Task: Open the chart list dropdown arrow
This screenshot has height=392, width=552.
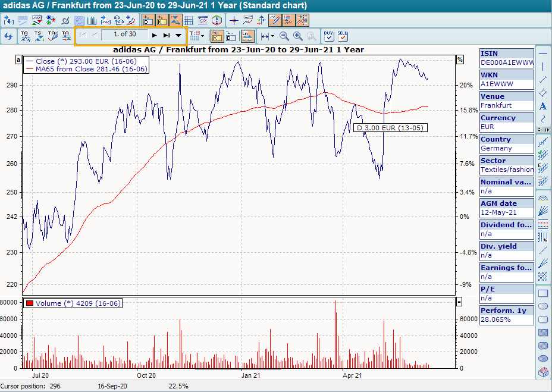Action: pyautogui.click(x=178, y=35)
